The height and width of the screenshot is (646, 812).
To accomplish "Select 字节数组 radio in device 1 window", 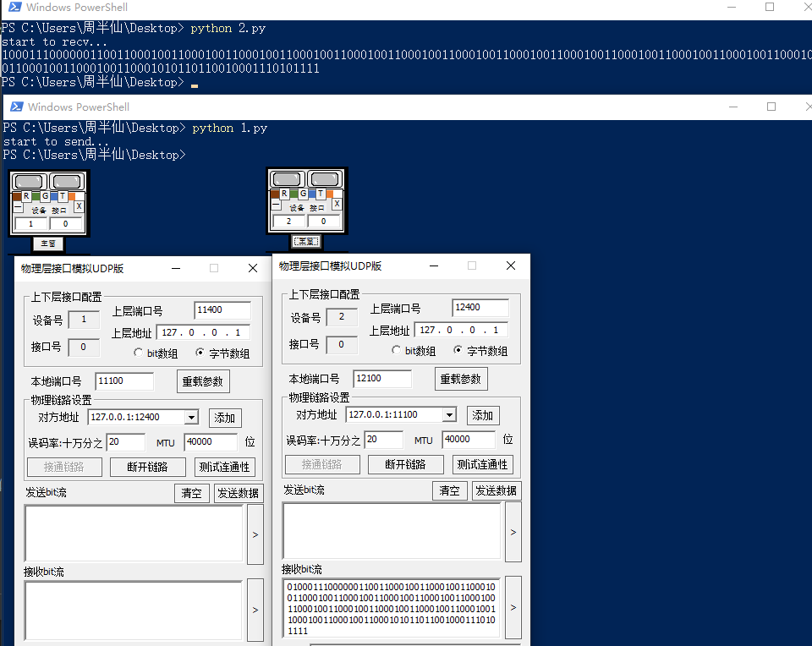I will [x=200, y=353].
